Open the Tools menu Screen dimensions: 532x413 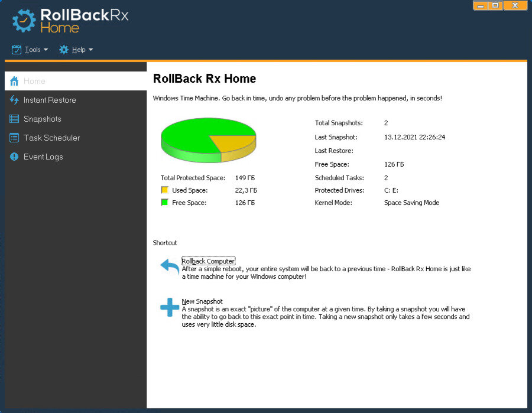click(34, 50)
